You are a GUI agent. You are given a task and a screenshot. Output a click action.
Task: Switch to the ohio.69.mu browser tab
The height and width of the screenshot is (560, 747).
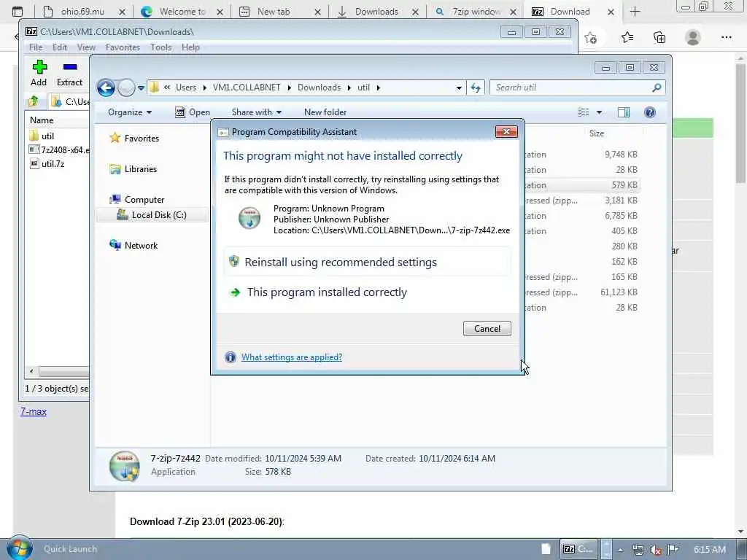pos(82,12)
